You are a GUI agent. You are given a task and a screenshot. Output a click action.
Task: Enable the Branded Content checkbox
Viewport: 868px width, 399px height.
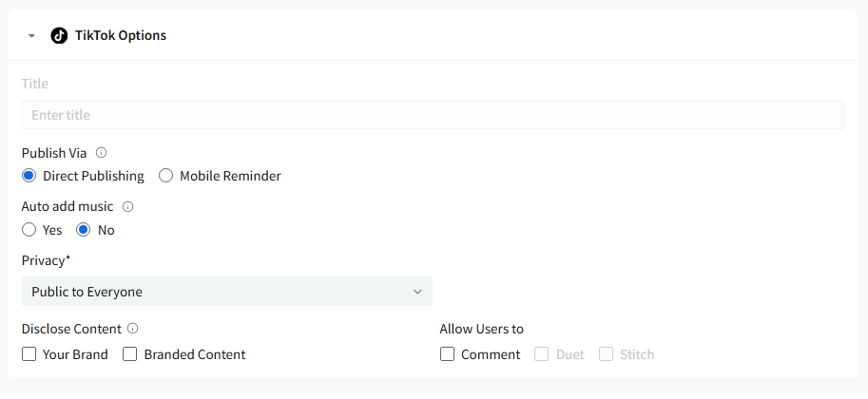pyautogui.click(x=130, y=354)
